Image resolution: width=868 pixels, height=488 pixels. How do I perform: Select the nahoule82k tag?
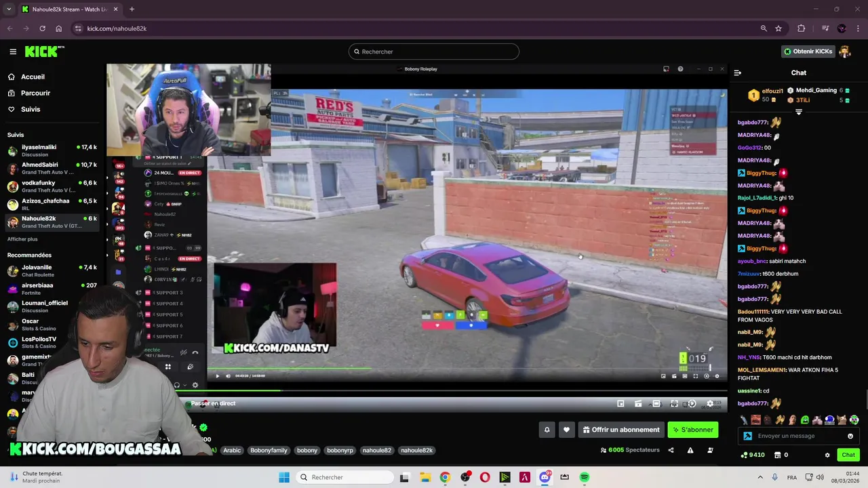(x=416, y=450)
